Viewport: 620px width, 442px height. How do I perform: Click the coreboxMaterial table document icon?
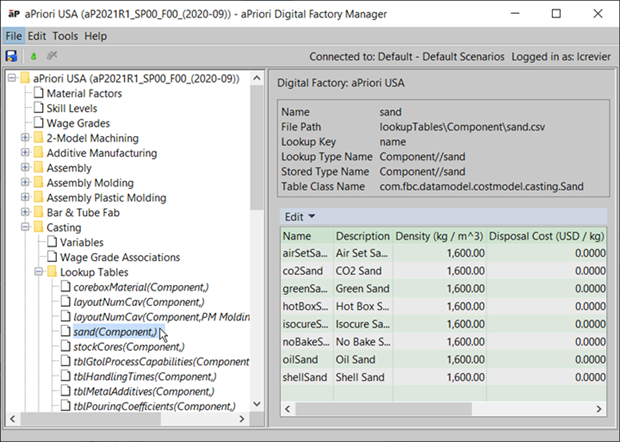pyautogui.click(x=65, y=287)
